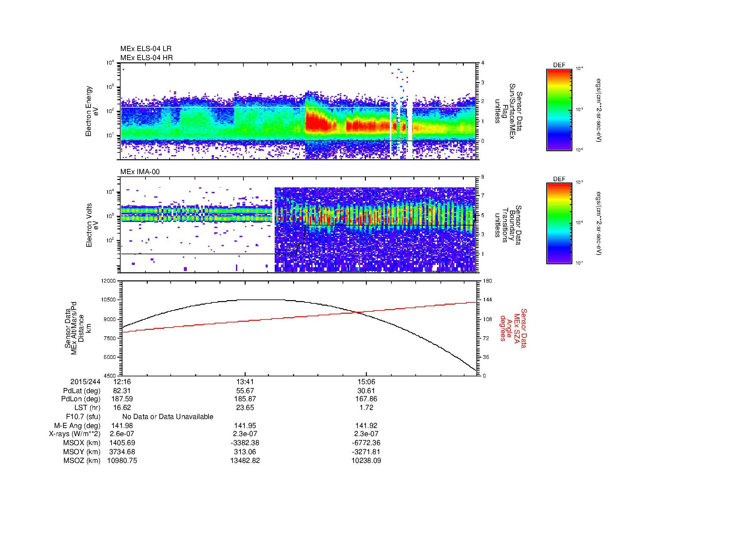Click the M-E Ang value 141.98
Screen dimensions: 756x534
[x=122, y=426]
